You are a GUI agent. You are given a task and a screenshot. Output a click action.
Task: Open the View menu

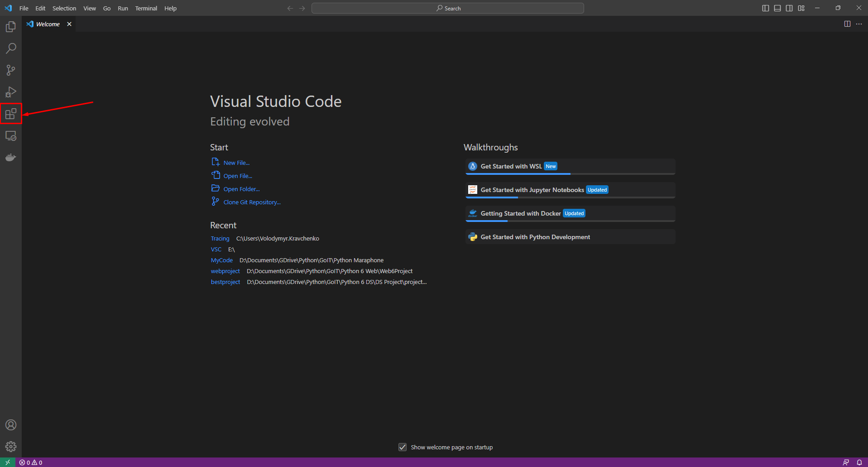pyautogui.click(x=90, y=8)
